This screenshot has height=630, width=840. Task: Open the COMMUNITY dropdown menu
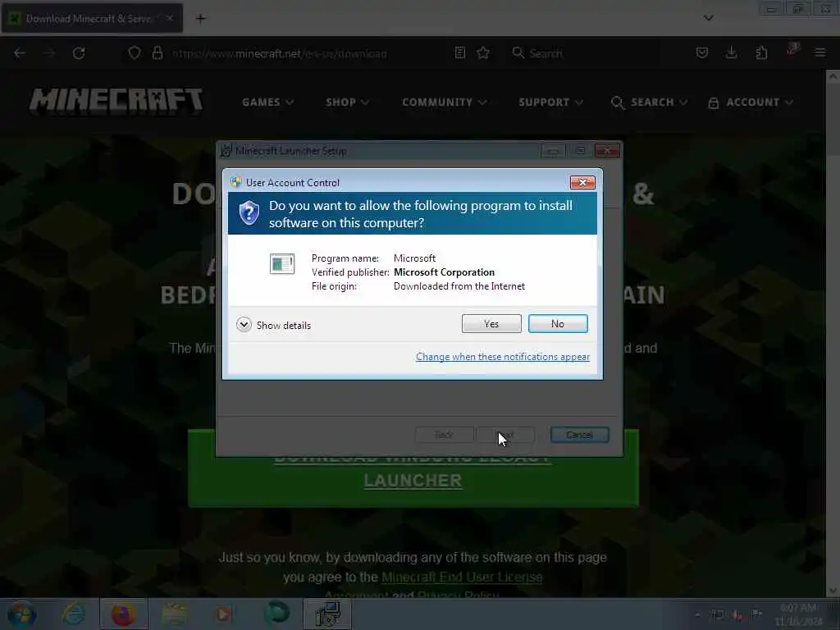pyautogui.click(x=444, y=103)
